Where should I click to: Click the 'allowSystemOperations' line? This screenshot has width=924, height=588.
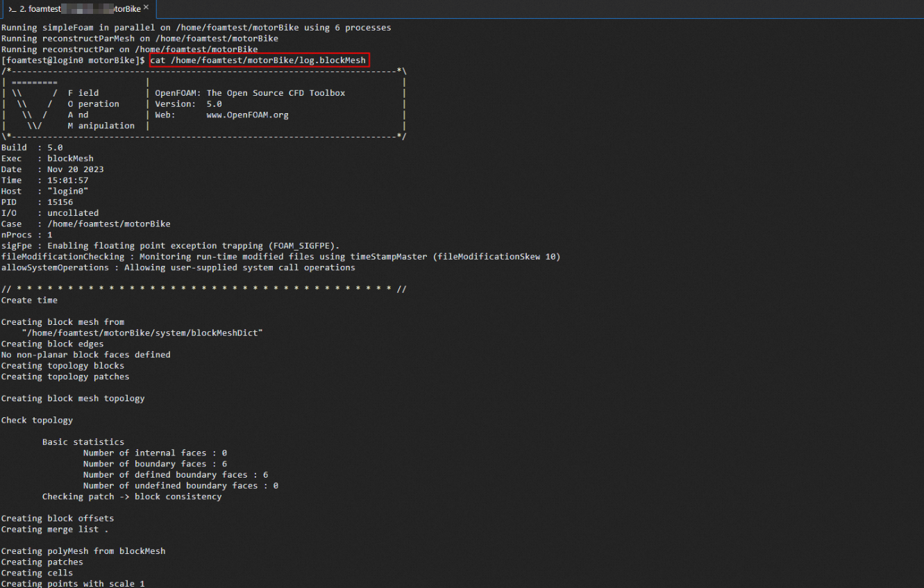(x=178, y=268)
